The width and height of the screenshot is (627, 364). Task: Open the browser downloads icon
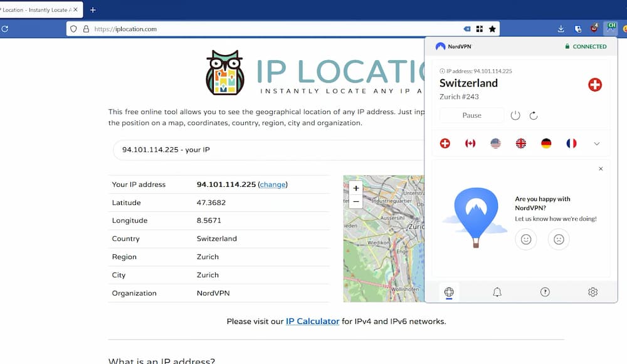(561, 29)
